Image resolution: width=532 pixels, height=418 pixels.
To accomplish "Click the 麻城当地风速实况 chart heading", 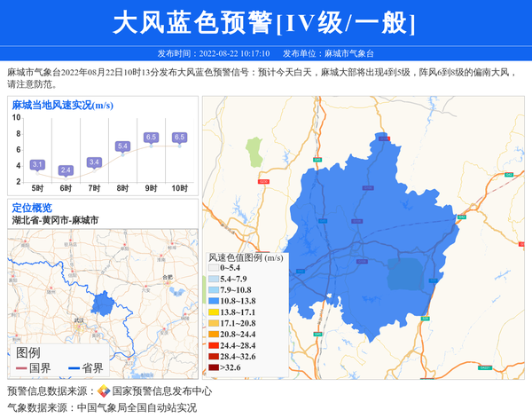I will point(62,105).
